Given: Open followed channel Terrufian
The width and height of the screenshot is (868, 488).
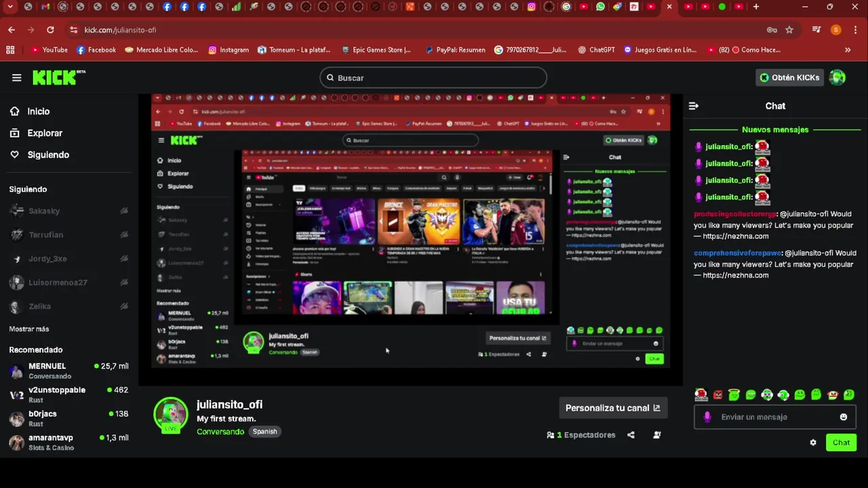Looking at the screenshot, I should click(x=69, y=235).
